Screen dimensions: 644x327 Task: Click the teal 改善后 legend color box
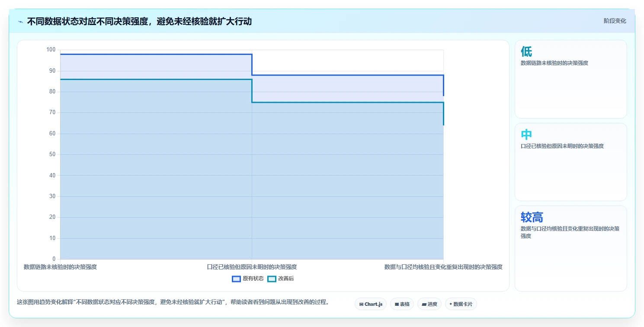[x=272, y=279]
